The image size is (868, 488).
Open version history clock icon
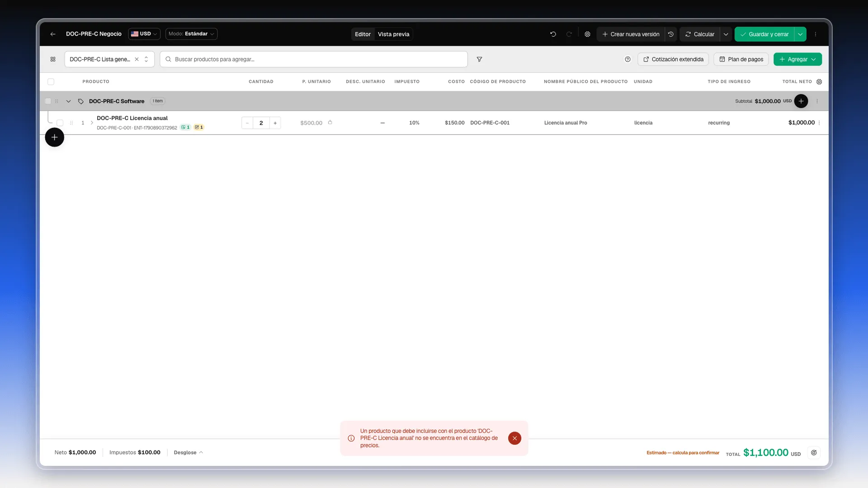671,34
